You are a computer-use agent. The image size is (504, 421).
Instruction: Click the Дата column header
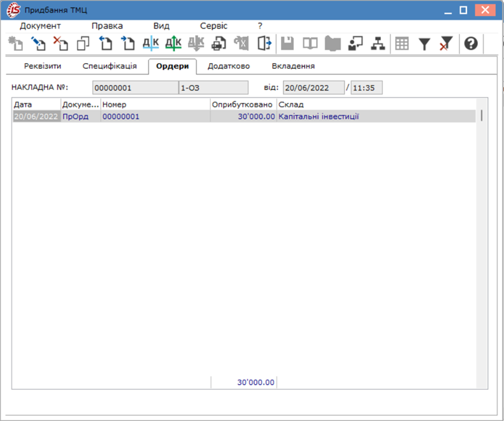click(36, 105)
